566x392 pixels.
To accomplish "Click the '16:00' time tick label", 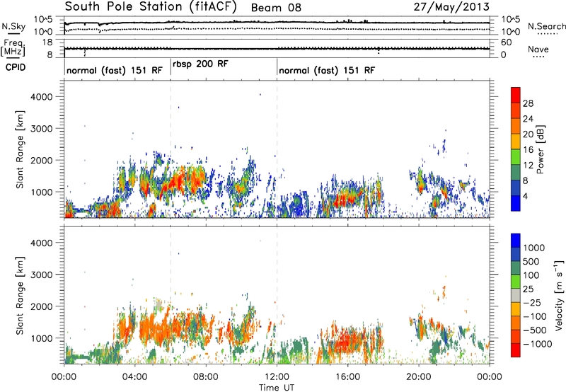I will point(347,377).
